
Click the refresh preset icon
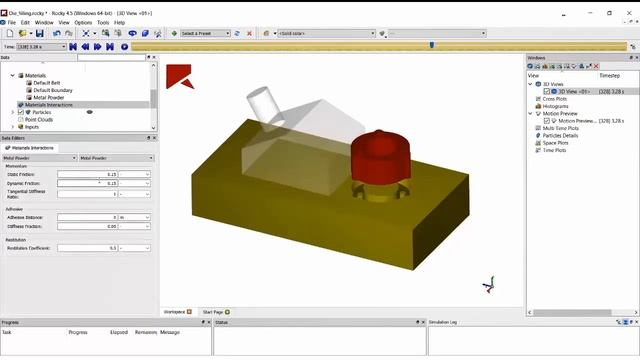237,33
